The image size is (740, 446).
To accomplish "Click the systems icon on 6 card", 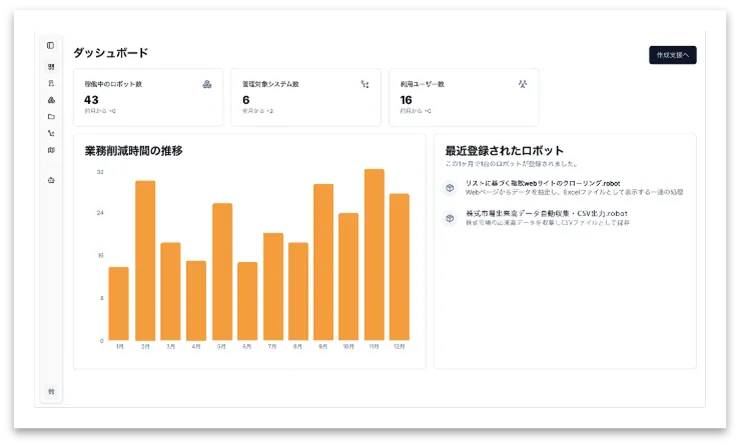I will pos(365,85).
